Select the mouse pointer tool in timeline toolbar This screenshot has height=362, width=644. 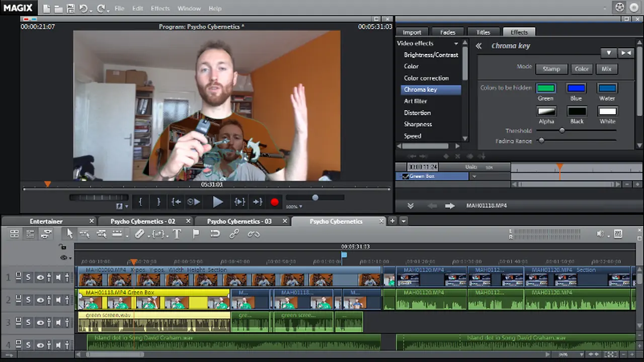69,234
